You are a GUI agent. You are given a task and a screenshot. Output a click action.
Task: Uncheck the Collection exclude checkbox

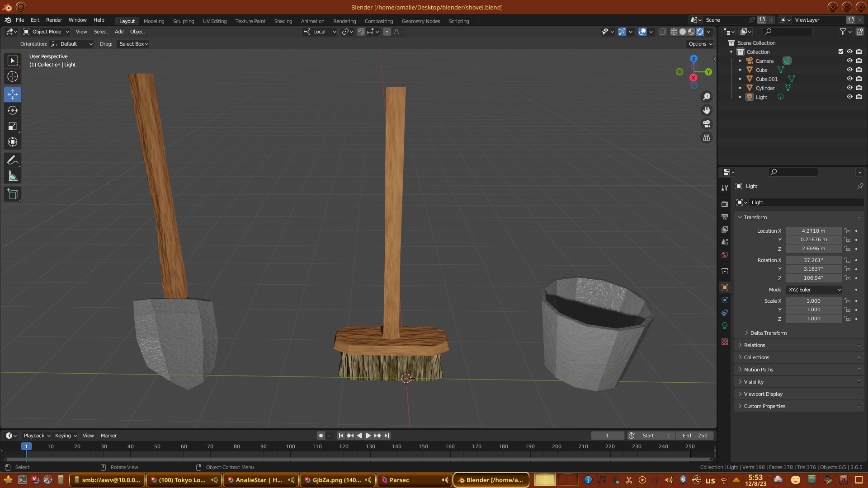pyautogui.click(x=841, y=52)
